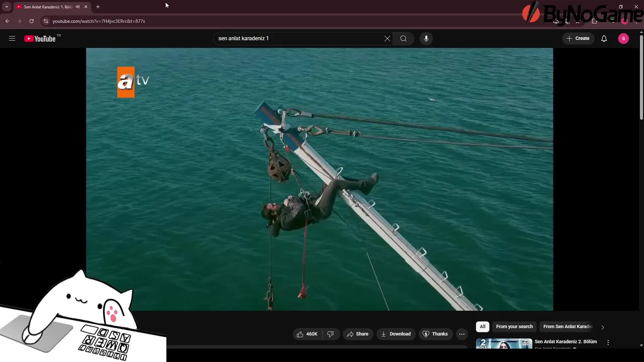
Task: Show more chips with right arrow
Action: click(x=602, y=327)
